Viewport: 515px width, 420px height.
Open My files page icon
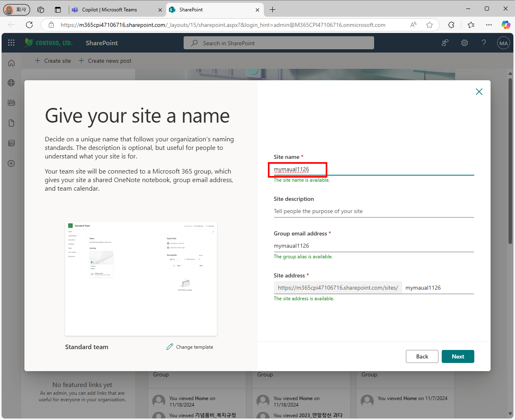coord(11,123)
